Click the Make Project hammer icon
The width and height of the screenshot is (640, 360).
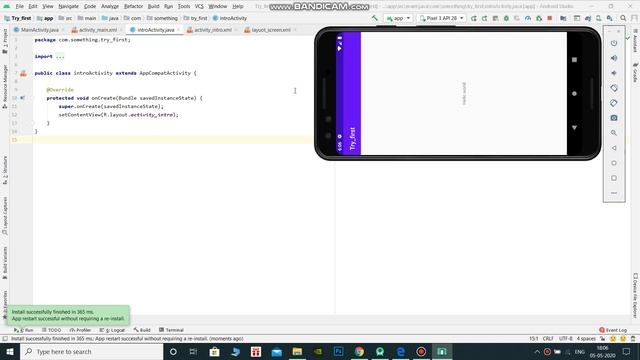(x=375, y=18)
